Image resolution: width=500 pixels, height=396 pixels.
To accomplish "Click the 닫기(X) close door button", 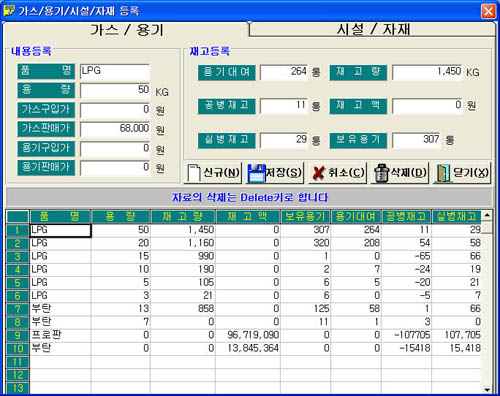I will pyautogui.click(x=462, y=173).
